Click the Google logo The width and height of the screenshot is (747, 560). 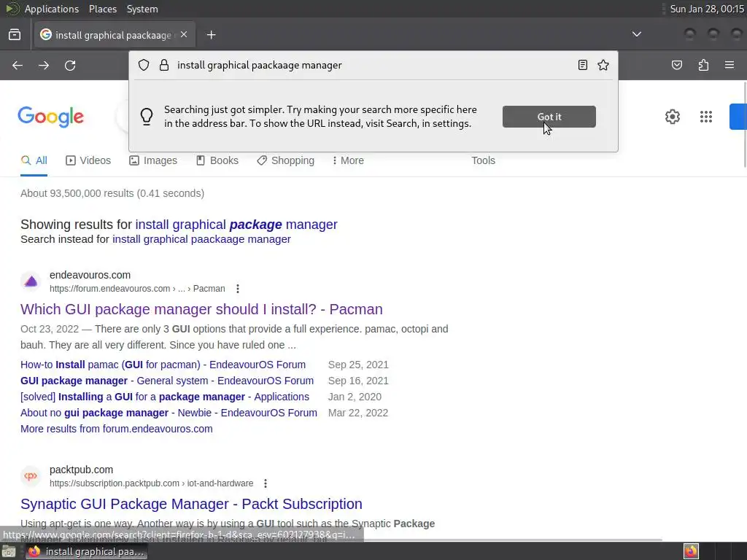[50, 117]
